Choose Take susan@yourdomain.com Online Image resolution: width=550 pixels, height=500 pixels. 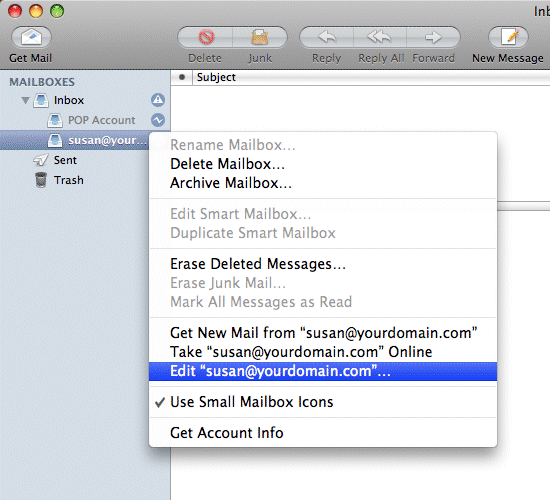coord(323,352)
